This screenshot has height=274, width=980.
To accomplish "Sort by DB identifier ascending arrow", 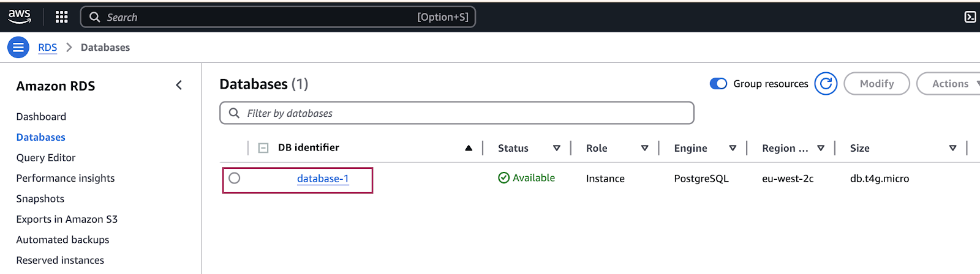I will (469, 148).
